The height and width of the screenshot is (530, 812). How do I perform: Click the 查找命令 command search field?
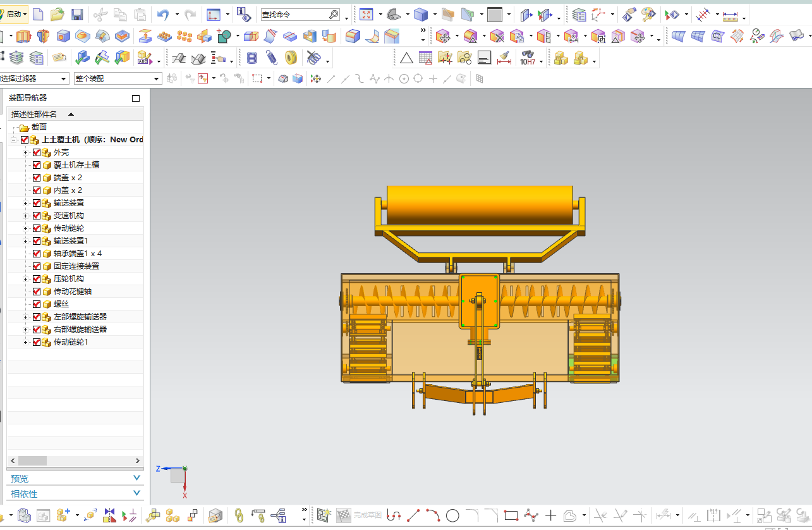point(300,14)
